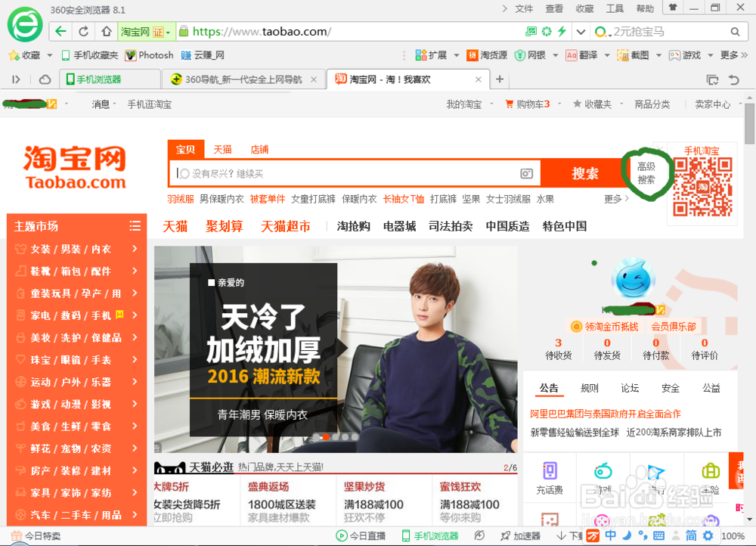The height and width of the screenshot is (546, 756).
Task: Toggle 中 Chinese input mode in IME bar
Action: click(x=610, y=535)
